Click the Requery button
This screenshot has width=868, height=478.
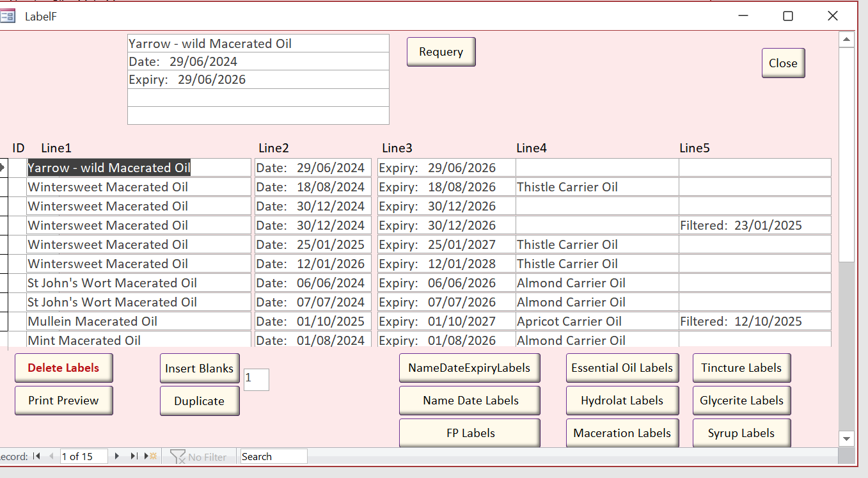point(441,52)
